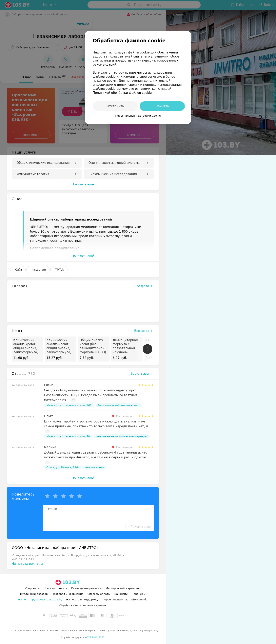Viewport: 276px width, 644px height.
Task: Toggle the Рекомендую heart option
Action: 138,527
